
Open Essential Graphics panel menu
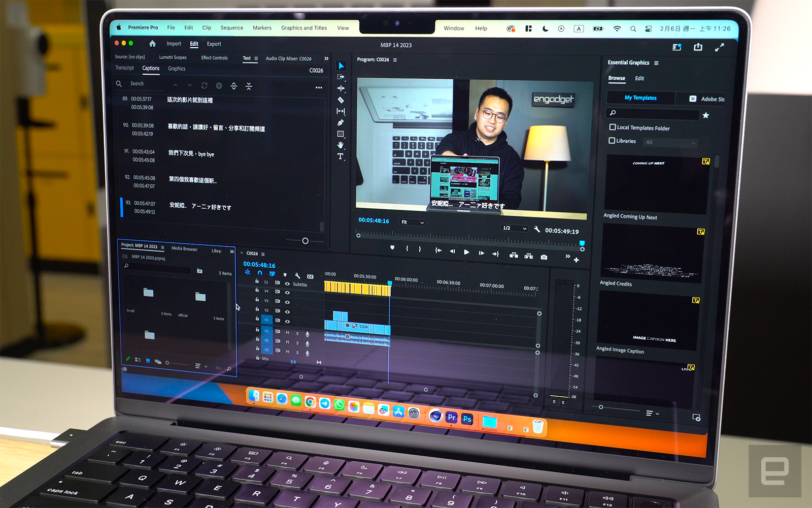[656, 63]
